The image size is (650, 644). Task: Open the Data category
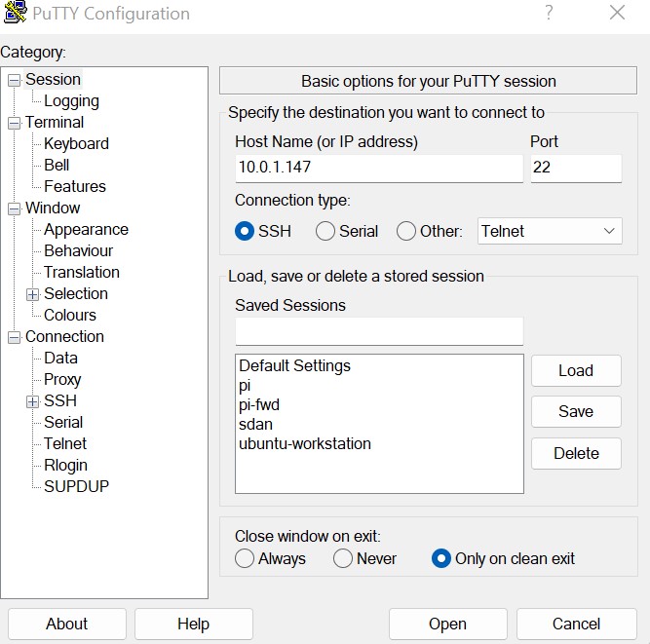(60, 359)
